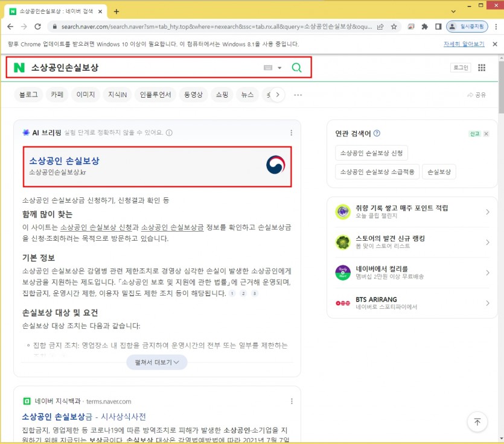
Task: Open Chrome extensions puzzle icon
Action: click(x=425, y=27)
